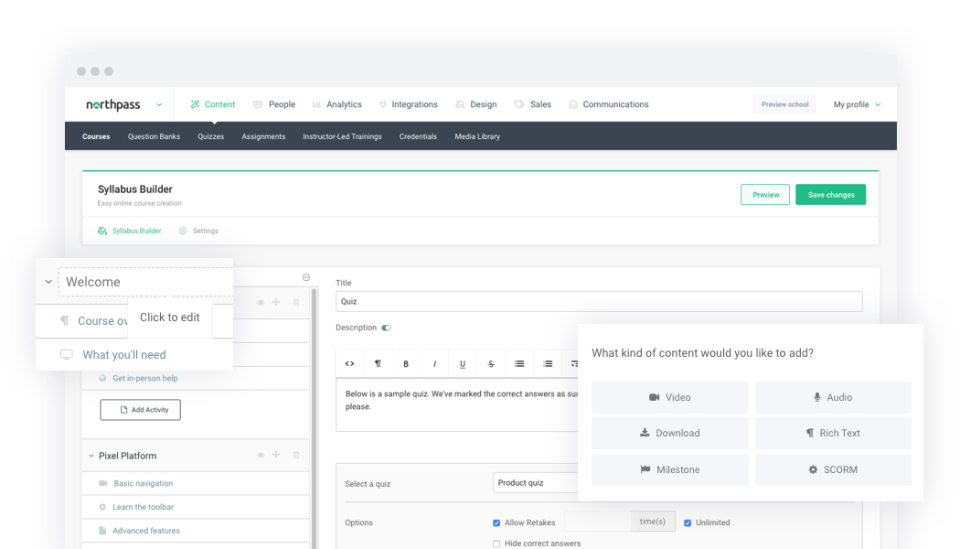960x549 pixels.
Task: Uncheck the Allow Retakes checkbox
Action: pos(497,523)
